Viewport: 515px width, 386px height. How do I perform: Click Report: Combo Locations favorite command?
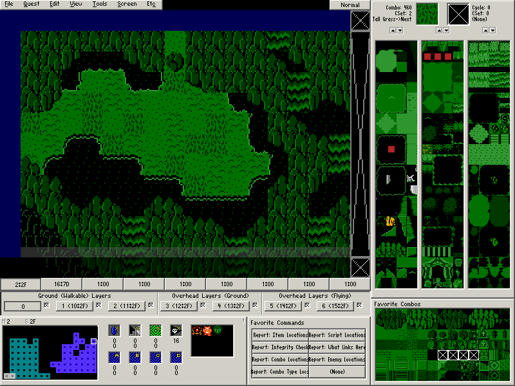click(x=280, y=359)
